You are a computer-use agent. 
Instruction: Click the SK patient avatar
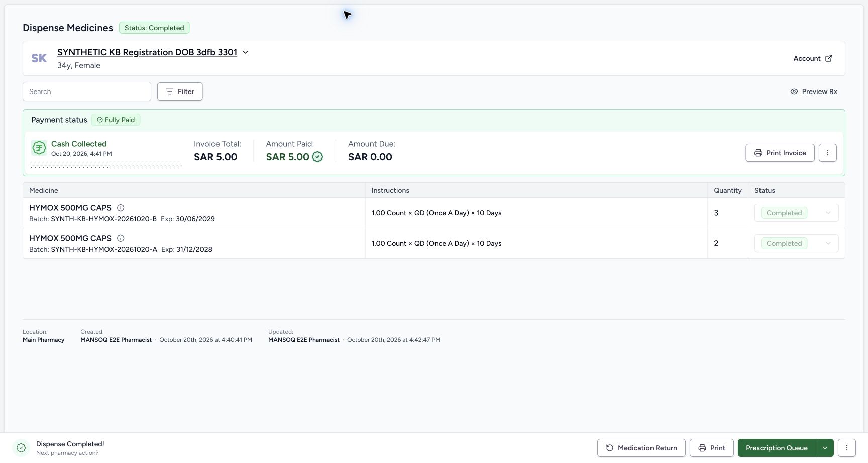point(39,58)
